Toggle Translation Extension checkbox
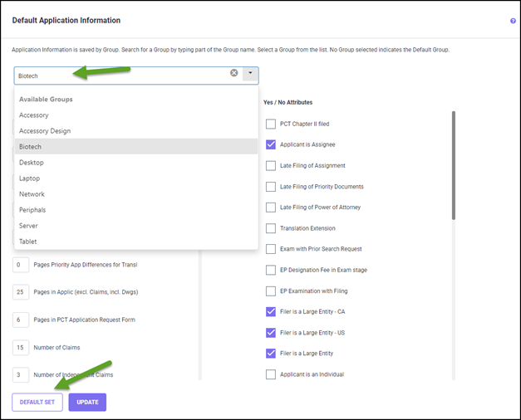The image size is (521, 420). 271,228
